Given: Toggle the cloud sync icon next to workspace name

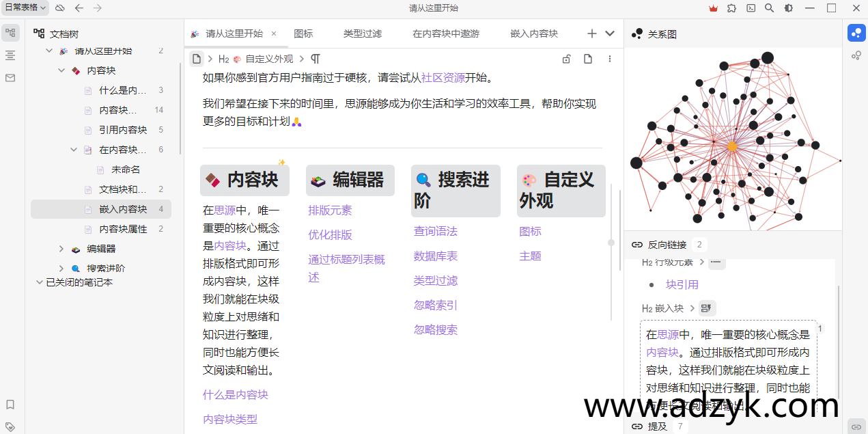Looking at the screenshot, I should click(59, 7).
